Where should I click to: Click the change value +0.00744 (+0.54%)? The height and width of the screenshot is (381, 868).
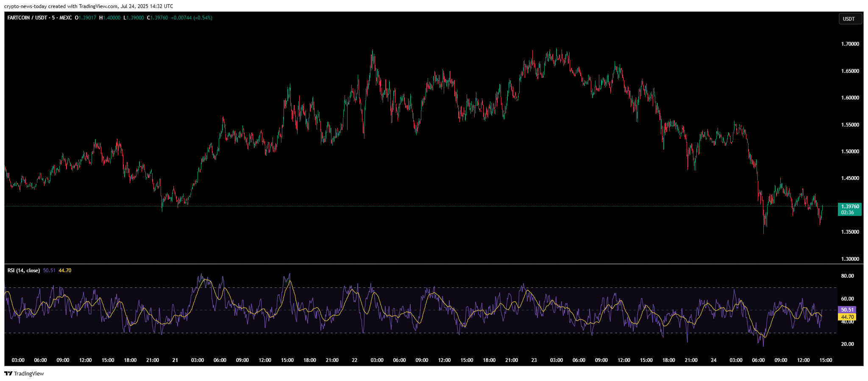tap(192, 18)
